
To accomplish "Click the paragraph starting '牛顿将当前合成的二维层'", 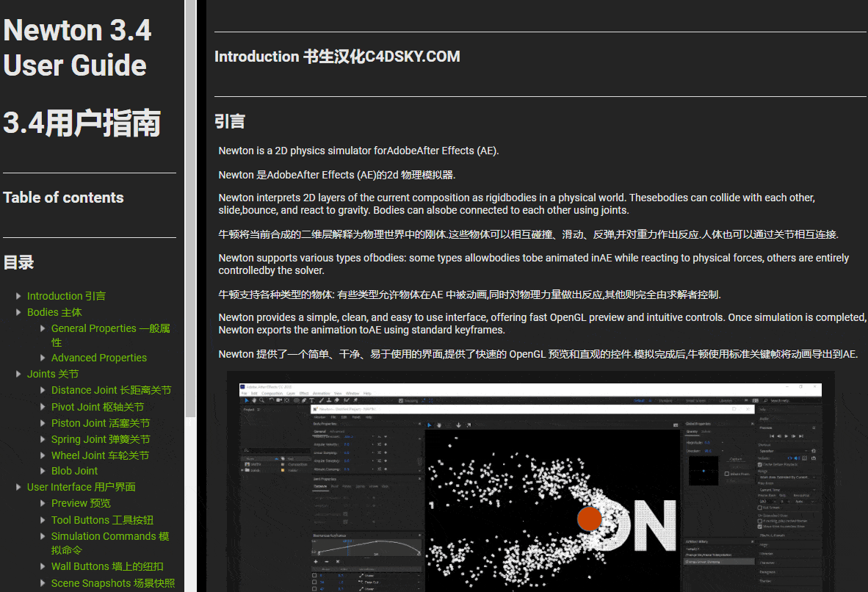I will coord(529,235).
